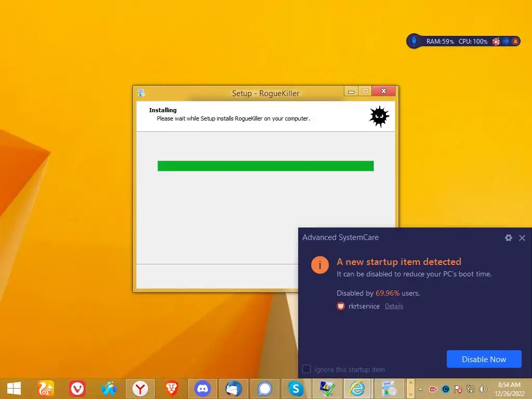The image size is (532, 399).
Task: Click the rocket icon on the performance monitor
Action: coord(414,41)
